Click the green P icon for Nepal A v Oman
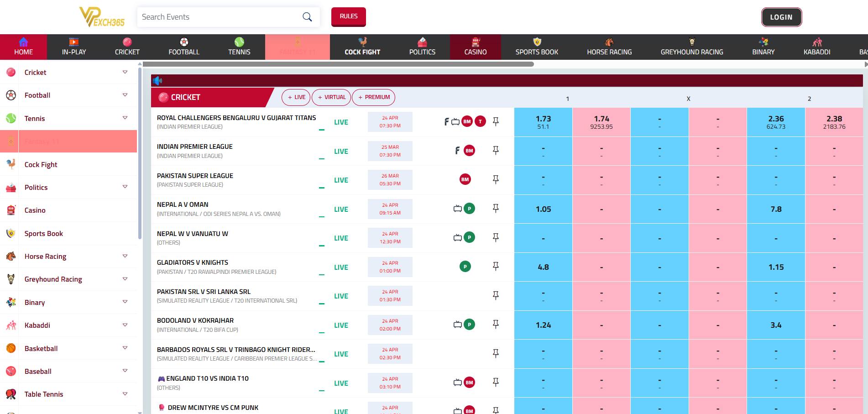 (x=469, y=209)
